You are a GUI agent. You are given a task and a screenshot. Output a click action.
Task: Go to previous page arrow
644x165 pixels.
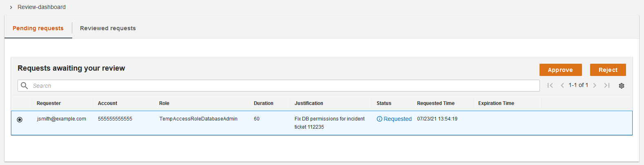562,85
